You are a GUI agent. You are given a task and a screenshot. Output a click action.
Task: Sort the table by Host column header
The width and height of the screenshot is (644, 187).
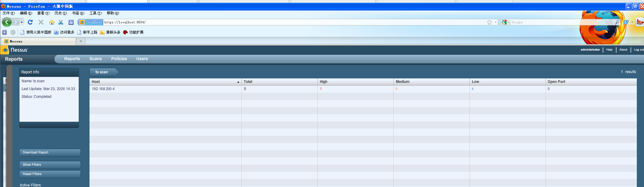[x=165, y=82]
